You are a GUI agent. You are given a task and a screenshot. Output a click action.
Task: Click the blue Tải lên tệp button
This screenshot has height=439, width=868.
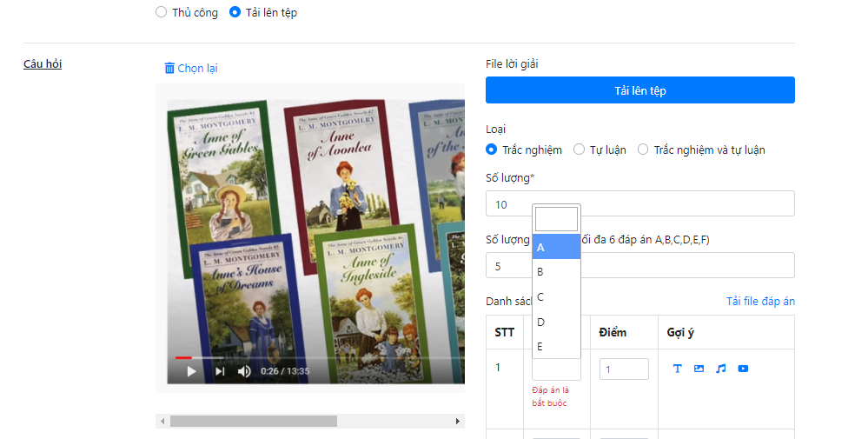[x=640, y=90]
